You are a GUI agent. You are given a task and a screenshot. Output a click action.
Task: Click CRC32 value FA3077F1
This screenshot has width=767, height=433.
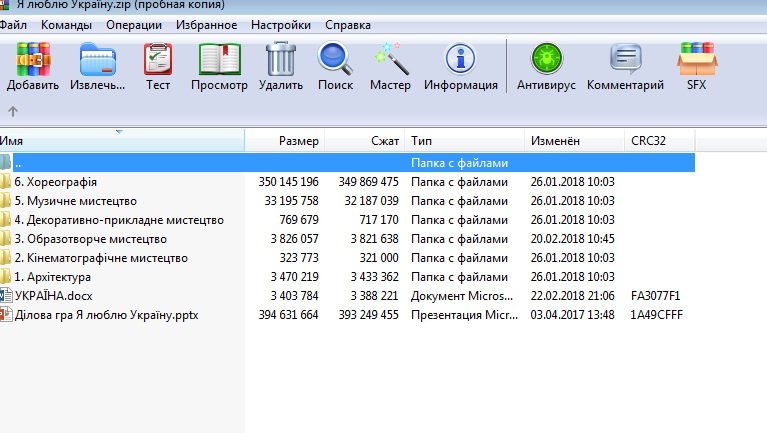[655, 296]
